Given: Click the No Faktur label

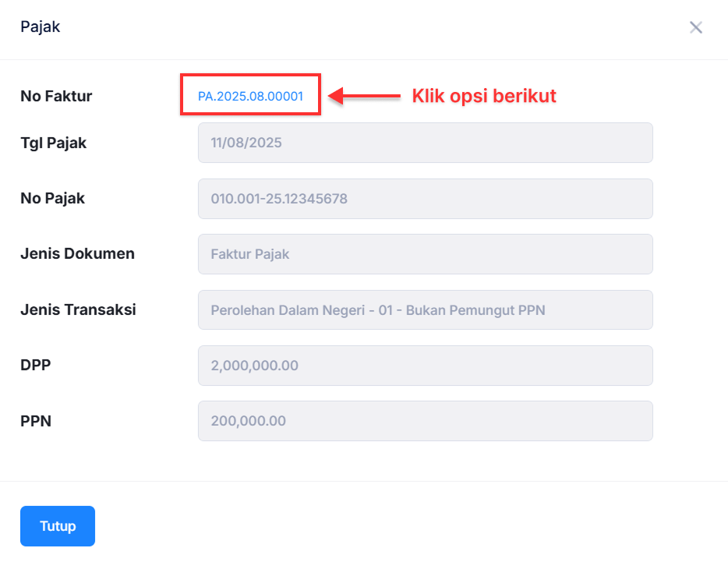Looking at the screenshot, I should click(56, 97).
